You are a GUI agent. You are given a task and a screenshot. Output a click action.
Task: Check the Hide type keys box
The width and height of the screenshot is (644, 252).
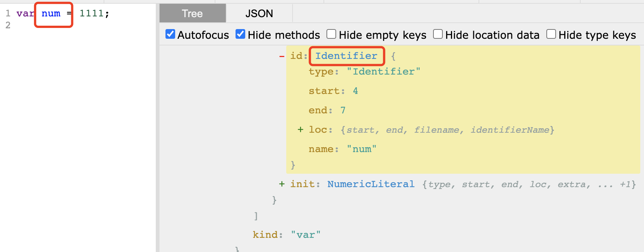(x=551, y=34)
